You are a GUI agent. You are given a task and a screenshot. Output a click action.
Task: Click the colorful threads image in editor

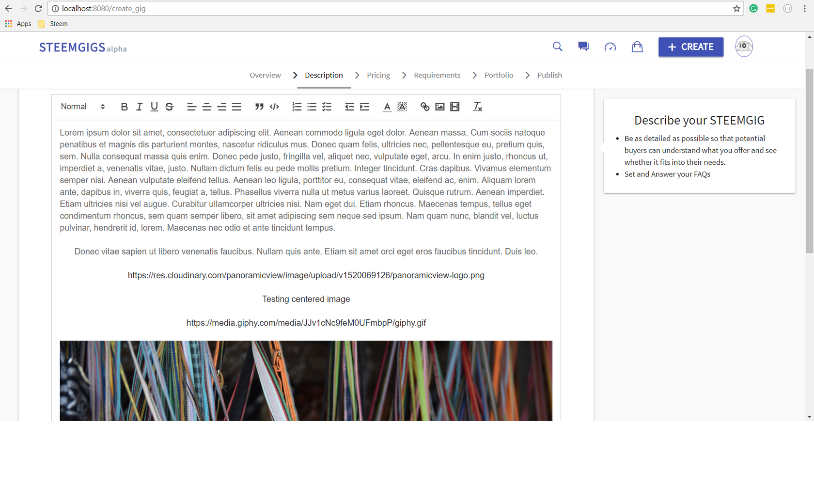point(306,380)
